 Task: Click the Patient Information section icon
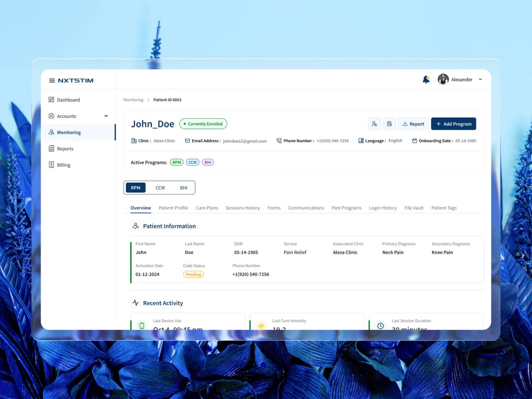[x=136, y=226]
